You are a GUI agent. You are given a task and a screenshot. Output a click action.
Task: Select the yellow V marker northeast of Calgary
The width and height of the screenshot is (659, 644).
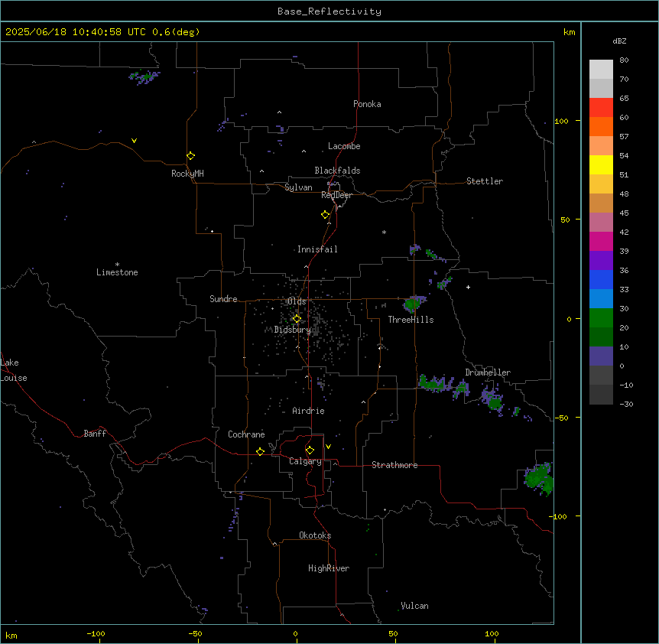coord(328,447)
